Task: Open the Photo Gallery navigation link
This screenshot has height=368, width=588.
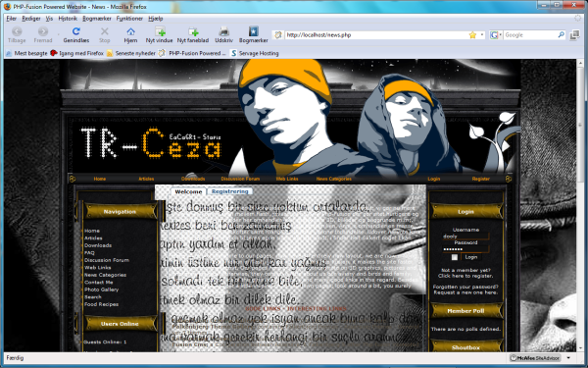Action: pyautogui.click(x=101, y=289)
